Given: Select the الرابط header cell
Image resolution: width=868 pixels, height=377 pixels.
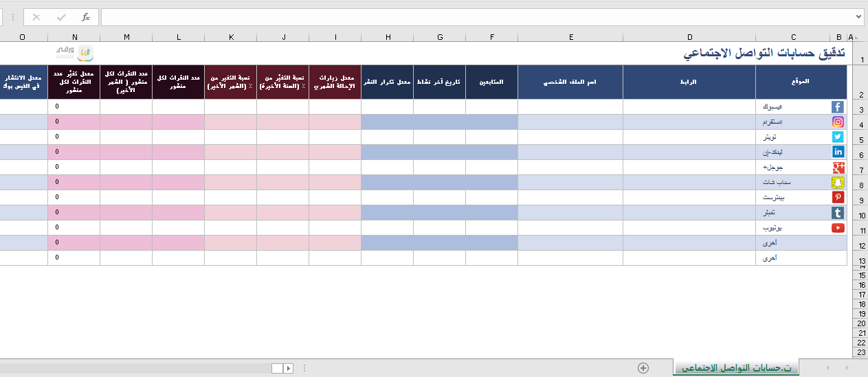Looking at the screenshot, I should (689, 82).
